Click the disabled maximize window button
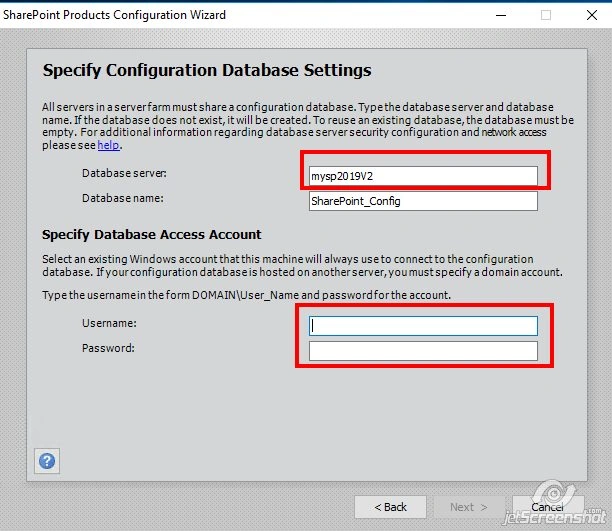 pos(546,15)
